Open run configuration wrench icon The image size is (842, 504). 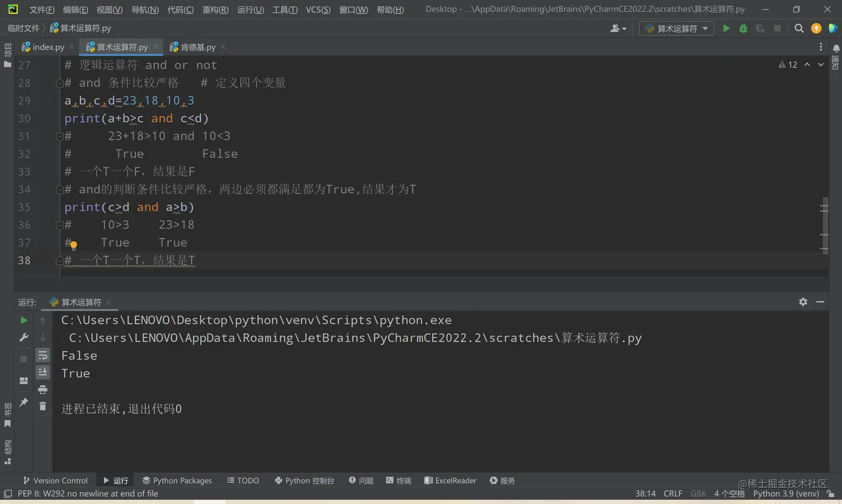coord(23,337)
